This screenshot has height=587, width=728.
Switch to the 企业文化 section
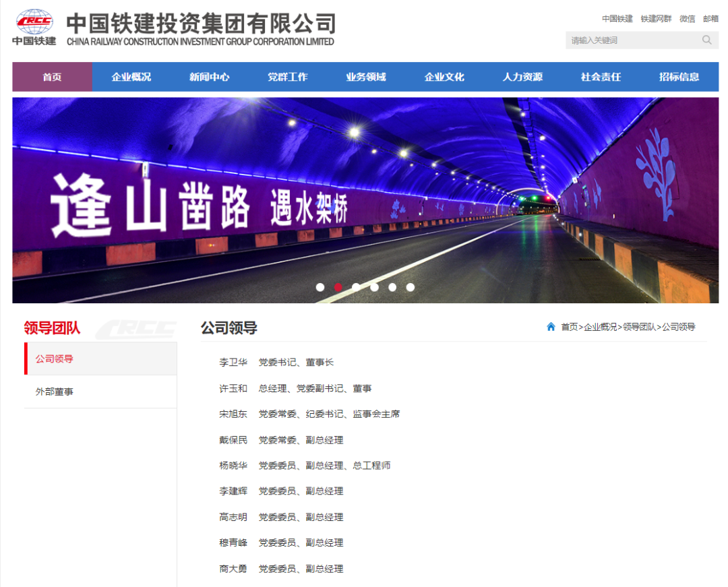point(444,77)
